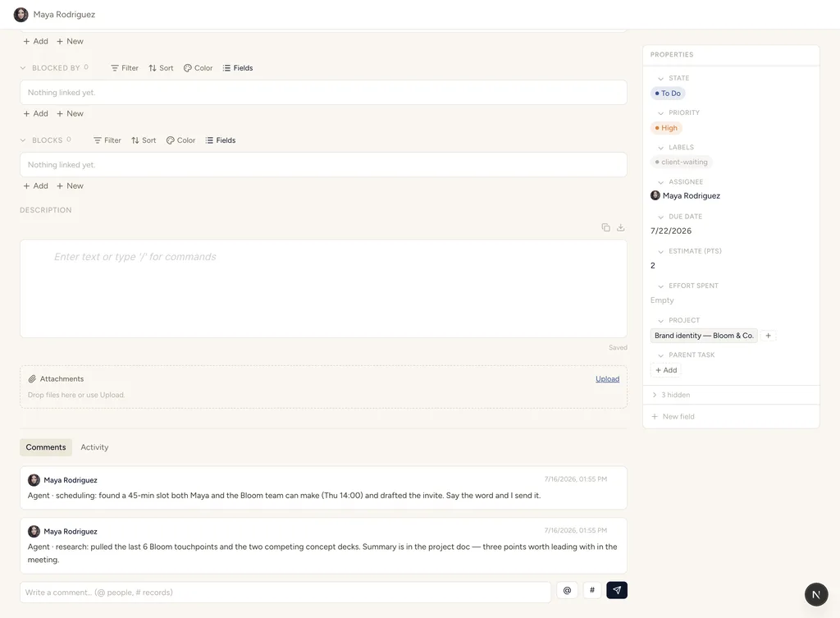Collapse the State property
The width and height of the screenshot is (840, 618).
pyautogui.click(x=660, y=78)
